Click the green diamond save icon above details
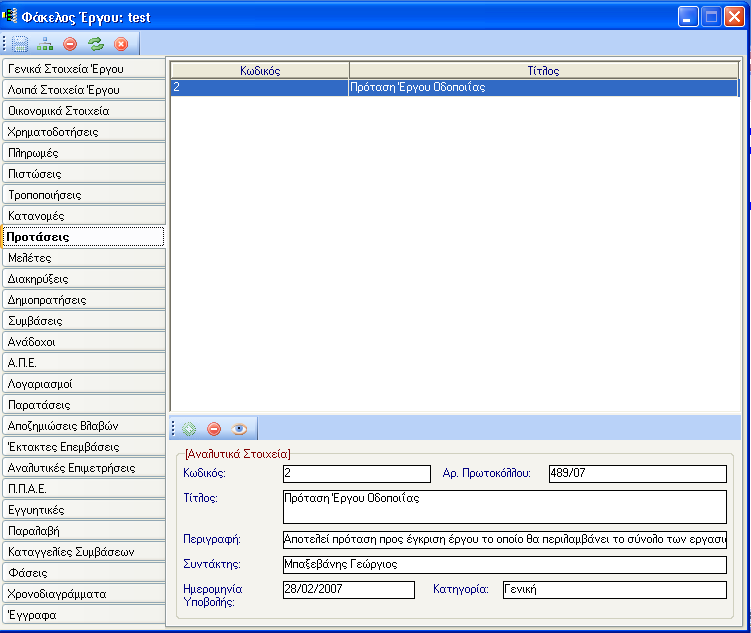 (189, 429)
